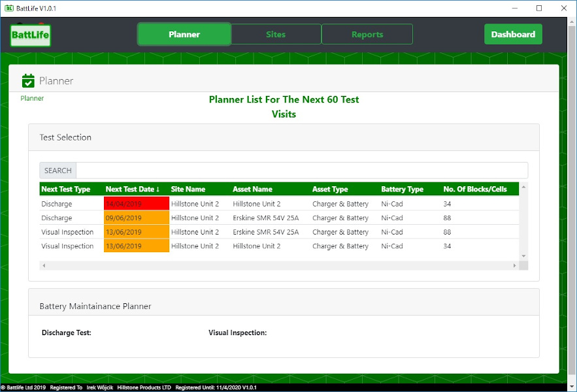Select the red 14/04/2019 overdue date cell
This screenshot has width=577, height=392.
[x=136, y=204]
